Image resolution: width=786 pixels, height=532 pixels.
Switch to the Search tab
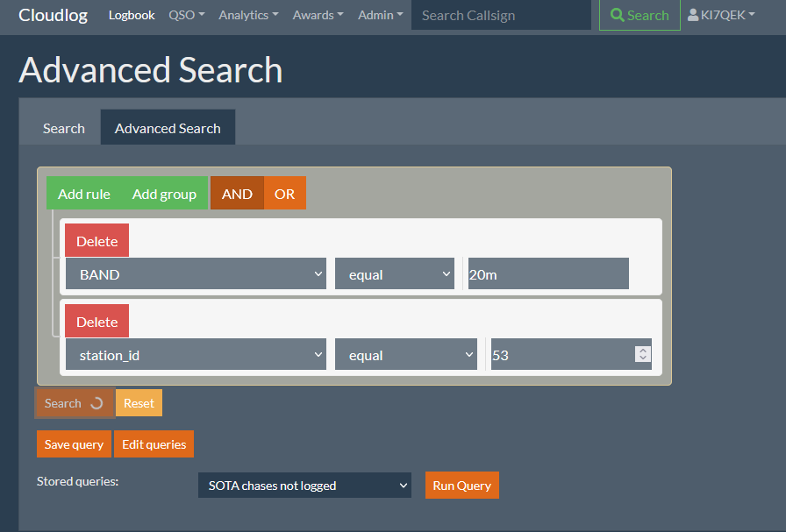pyautogui.click(x=63, y=127)
